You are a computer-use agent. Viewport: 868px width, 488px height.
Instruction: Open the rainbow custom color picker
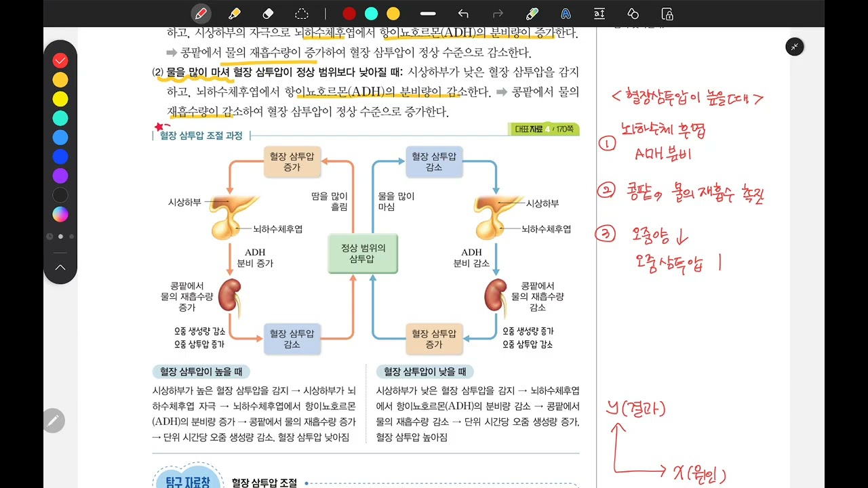click(60, 214)
